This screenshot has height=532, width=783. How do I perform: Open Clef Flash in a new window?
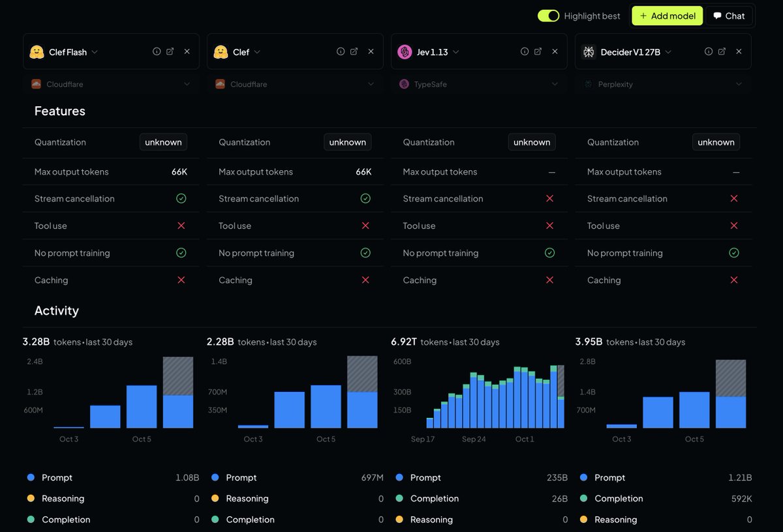pos(170,52)
